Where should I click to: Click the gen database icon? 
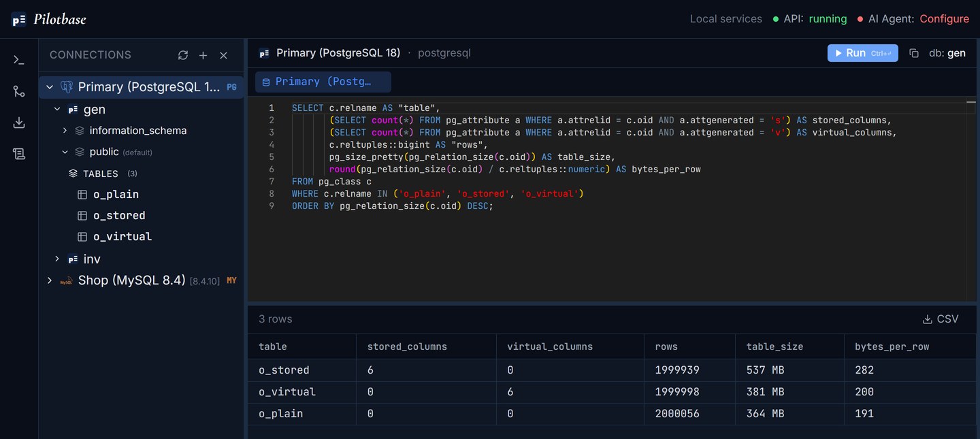73,110
